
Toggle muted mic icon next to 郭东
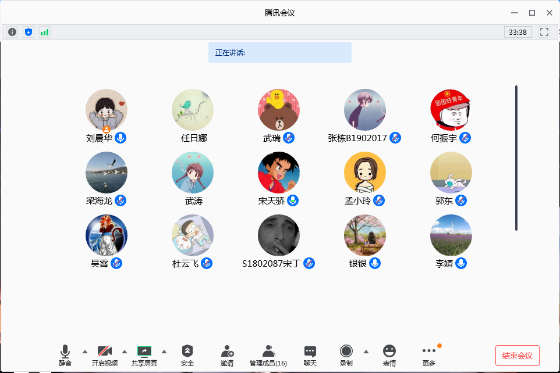tap(461, 200)
